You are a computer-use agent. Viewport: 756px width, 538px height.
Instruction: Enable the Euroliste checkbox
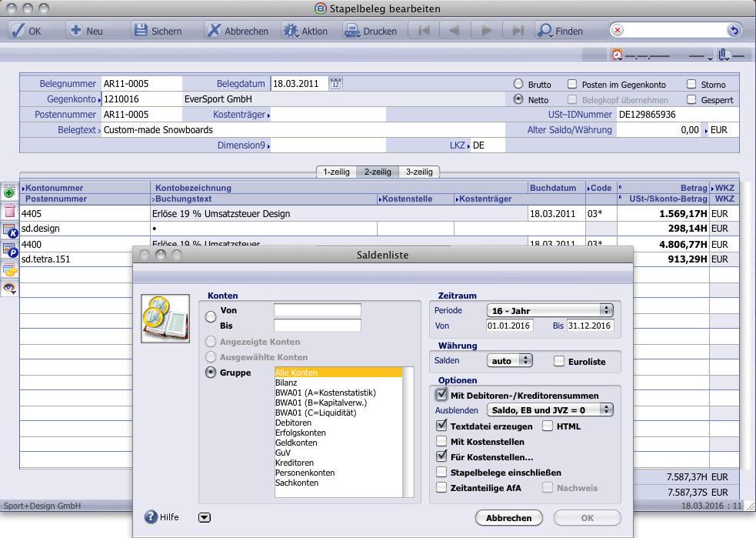coord(559,361)
